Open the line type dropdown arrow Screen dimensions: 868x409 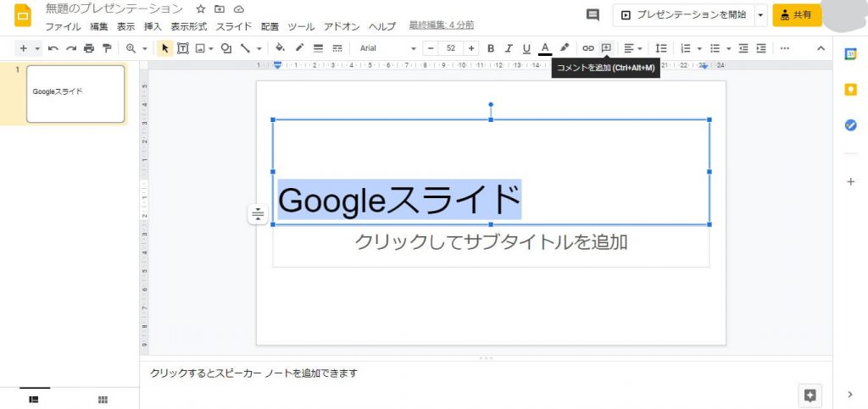(259, 48)
